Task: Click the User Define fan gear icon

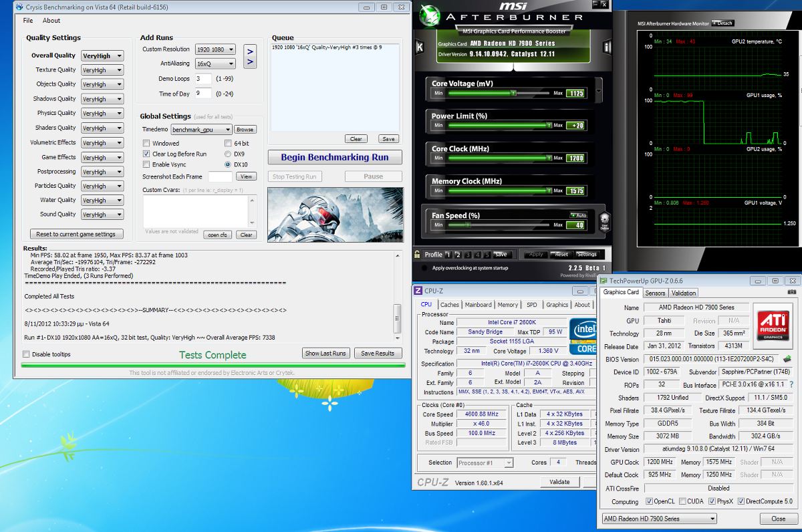Action: pos(604,221)
